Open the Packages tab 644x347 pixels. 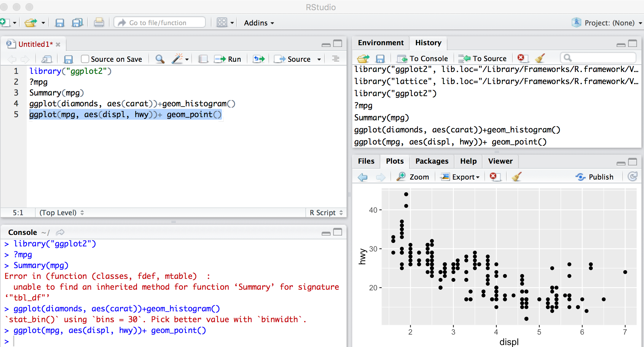(x=432, y=161)
